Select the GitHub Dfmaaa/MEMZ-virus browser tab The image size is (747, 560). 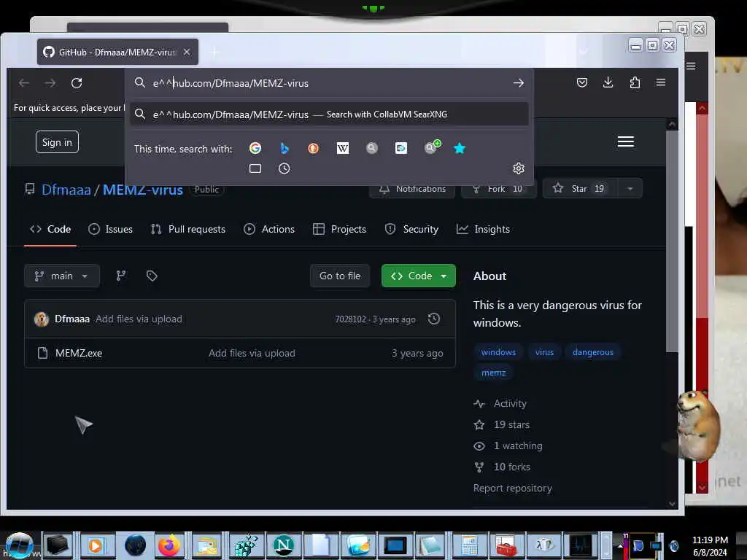[x=117, y=52]
